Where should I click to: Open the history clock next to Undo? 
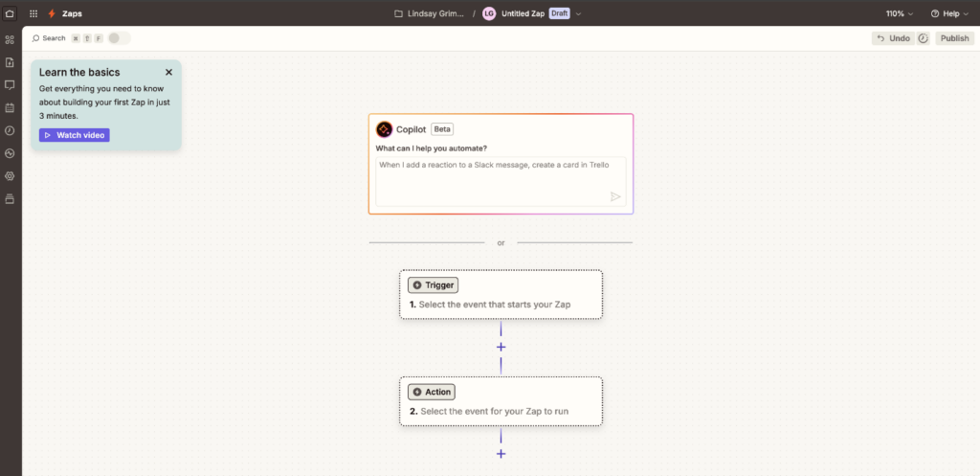924,38
